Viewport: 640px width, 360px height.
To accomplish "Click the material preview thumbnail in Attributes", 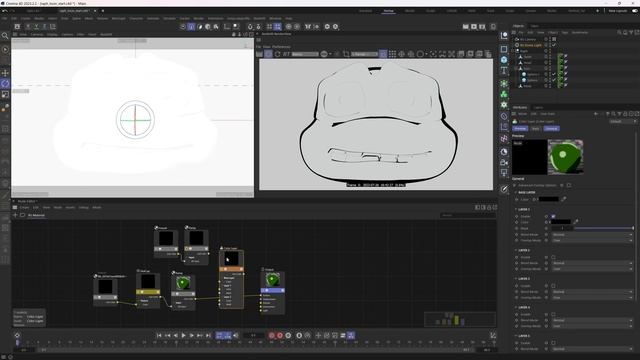I will pos(565,157).
